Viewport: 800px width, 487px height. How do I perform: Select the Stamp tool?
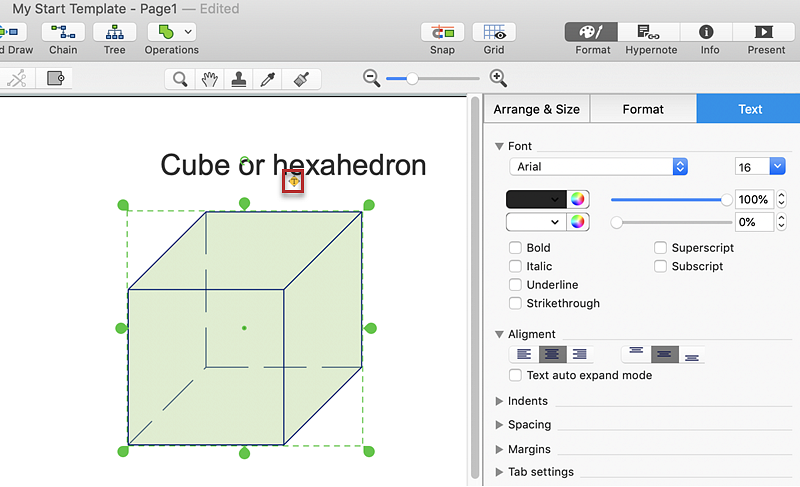(238, 79)
